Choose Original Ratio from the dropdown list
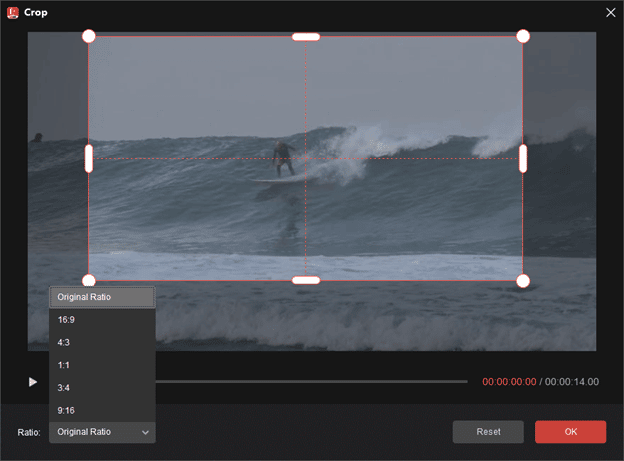The width and height of the screenshot is (624, 461). 102,297
